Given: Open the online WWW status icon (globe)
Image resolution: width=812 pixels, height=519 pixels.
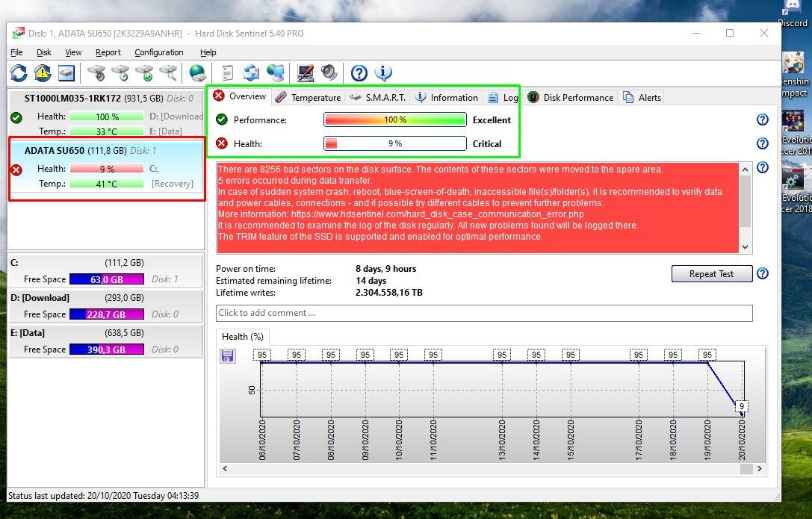Looking at the screenshot, I should point(196,72).
